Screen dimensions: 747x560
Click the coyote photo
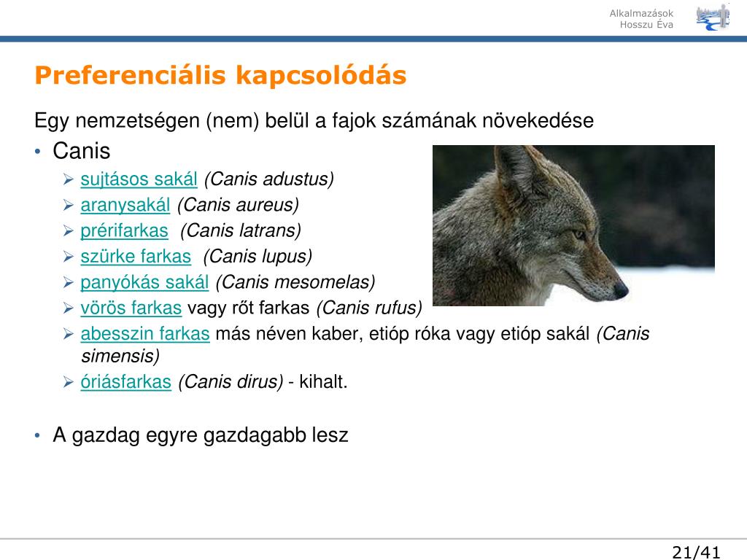(573, 225)
